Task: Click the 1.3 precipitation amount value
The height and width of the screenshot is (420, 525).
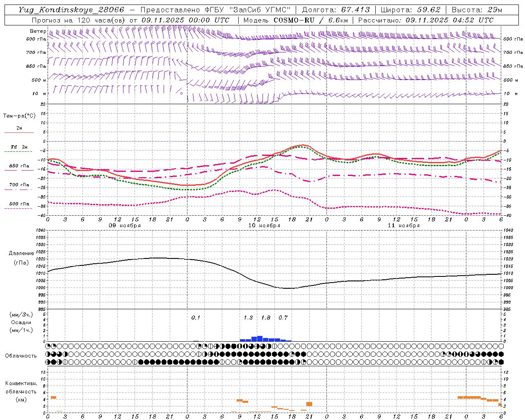Action: point(248,318)
